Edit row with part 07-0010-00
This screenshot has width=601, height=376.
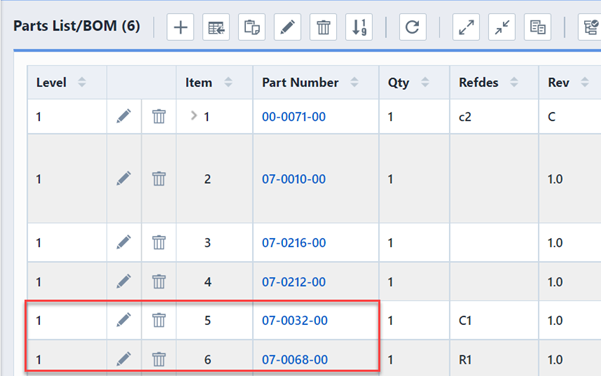coord(123,179)
